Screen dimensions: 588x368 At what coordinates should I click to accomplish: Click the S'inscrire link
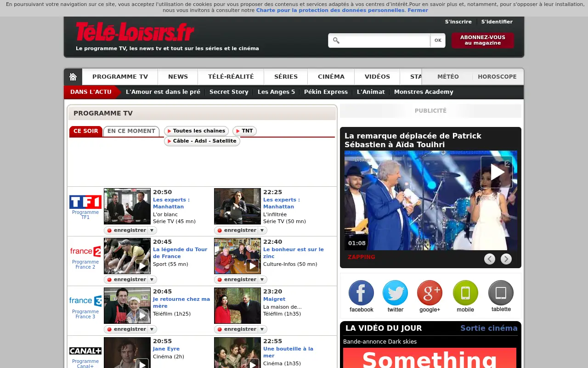pos(458,22)
